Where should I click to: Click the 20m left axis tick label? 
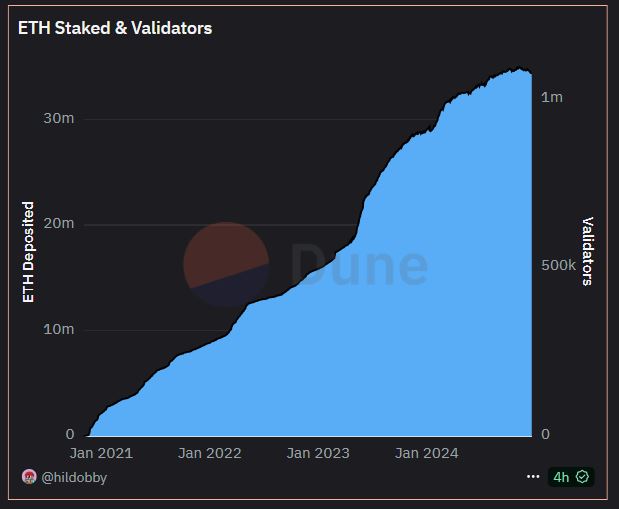(59, 224)
